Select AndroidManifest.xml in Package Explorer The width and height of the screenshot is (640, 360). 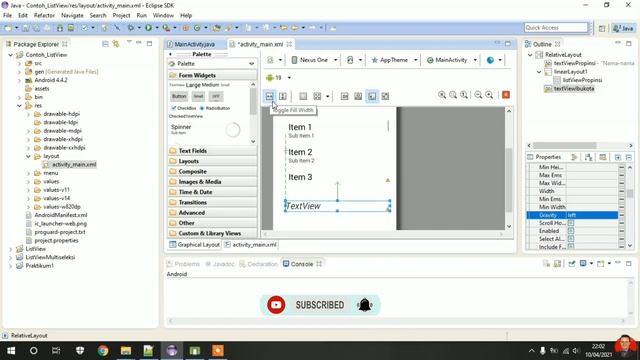[x=60, y=215]
